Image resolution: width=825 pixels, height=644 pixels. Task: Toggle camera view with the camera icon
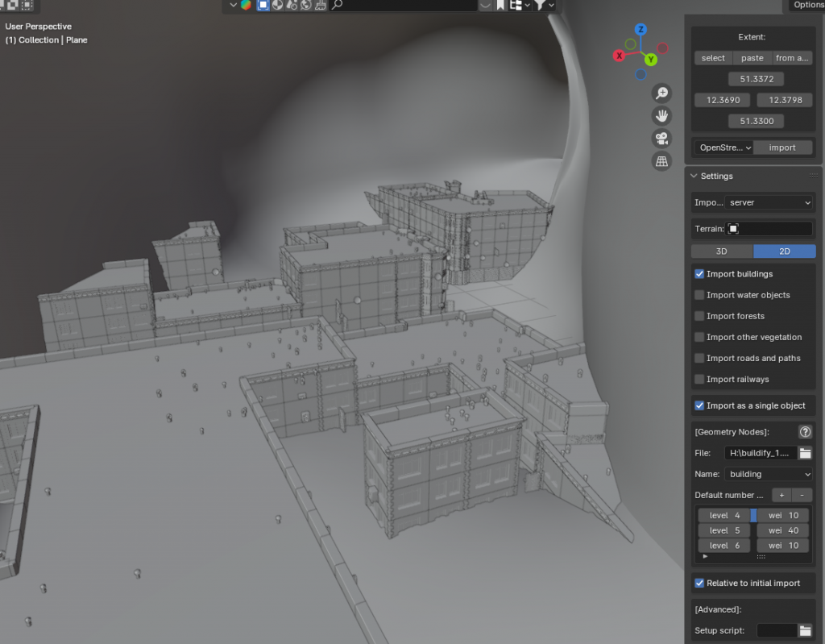(661, 138)
